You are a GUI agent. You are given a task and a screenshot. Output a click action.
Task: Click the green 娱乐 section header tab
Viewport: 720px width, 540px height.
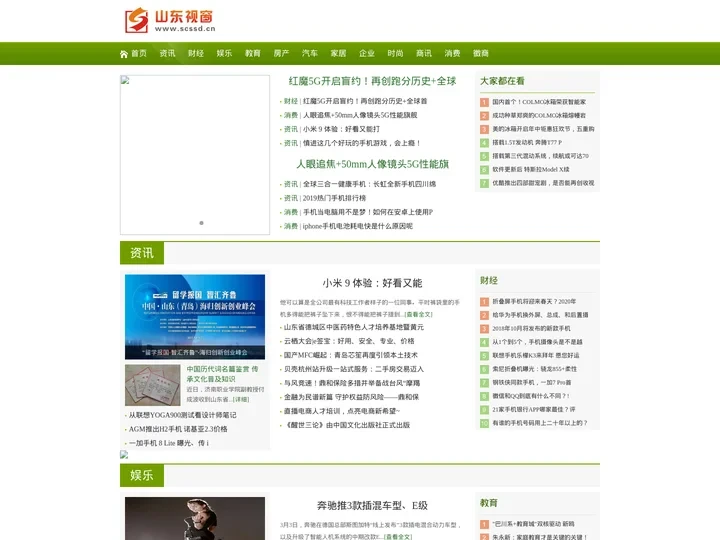[142, 475]
